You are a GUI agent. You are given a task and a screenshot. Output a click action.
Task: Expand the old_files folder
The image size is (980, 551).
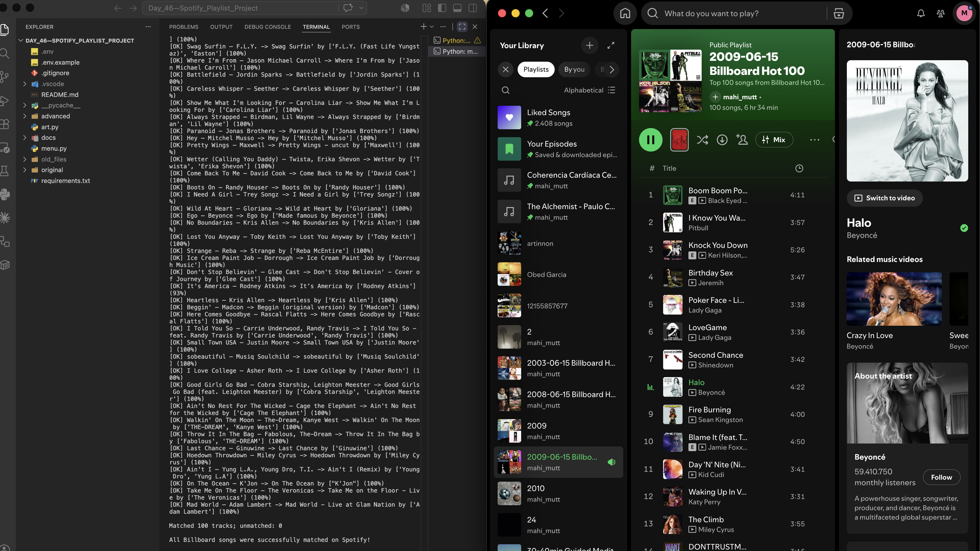[24, 159]
